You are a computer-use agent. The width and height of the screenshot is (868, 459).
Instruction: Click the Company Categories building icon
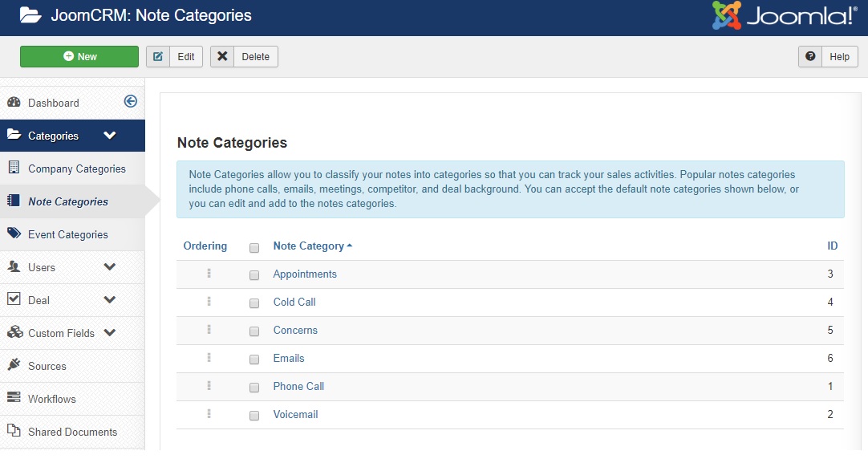14,168
